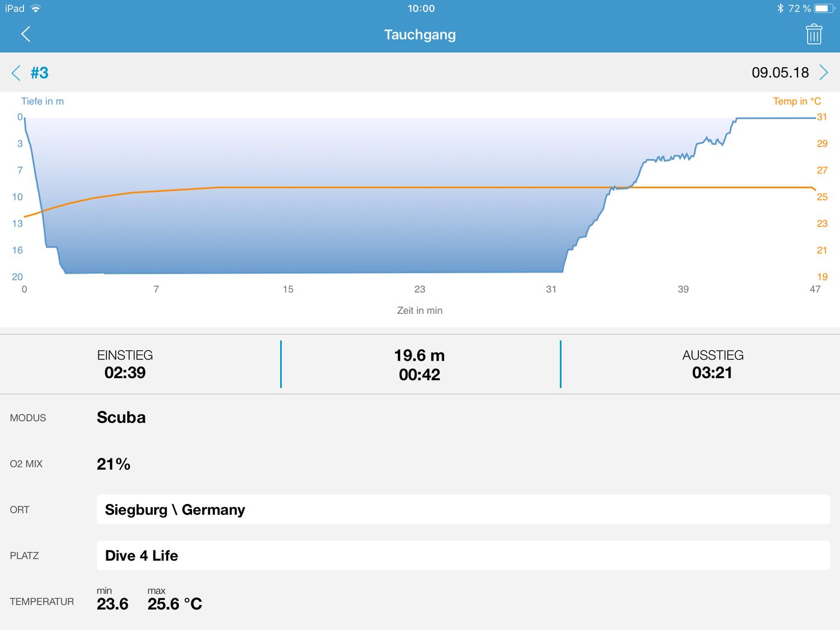Viewport: 840px width, 630px height.
Task: Go to next dive with right chevron
Action: click(824, 73)
